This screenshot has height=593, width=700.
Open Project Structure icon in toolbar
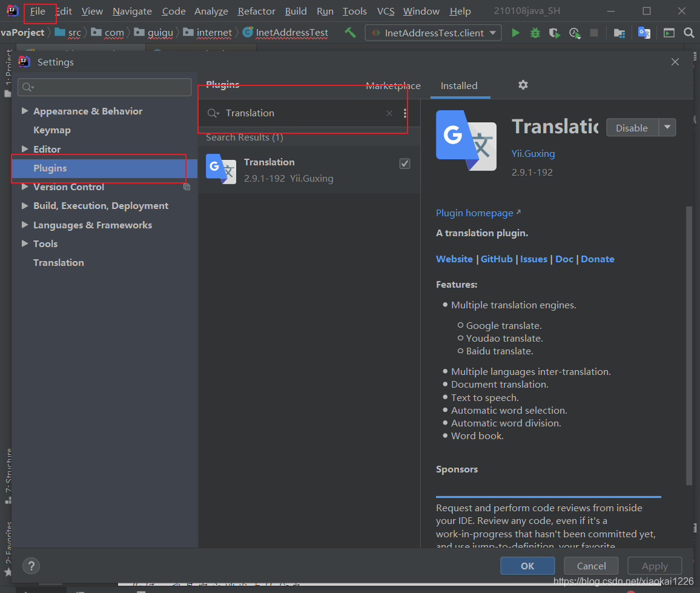tap(619, 33)
